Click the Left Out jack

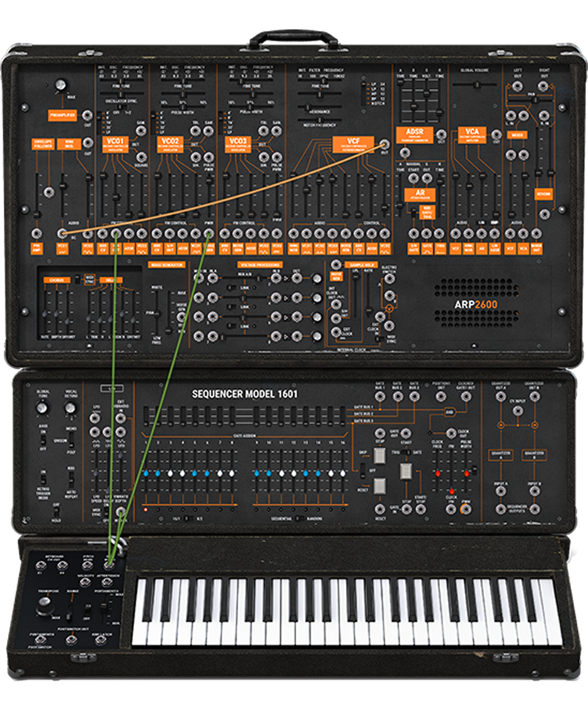[517, 86]
